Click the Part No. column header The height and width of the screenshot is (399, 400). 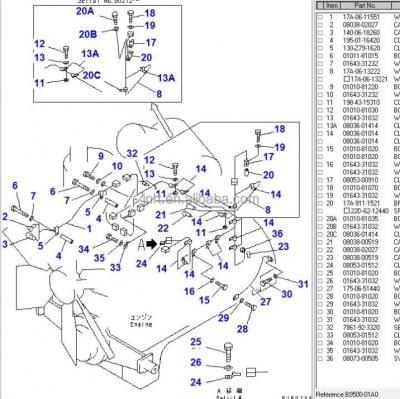point(365,5)
